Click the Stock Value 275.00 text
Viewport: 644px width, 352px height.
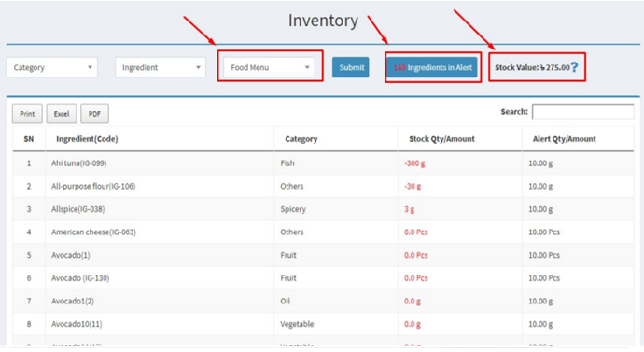point(532,67)
